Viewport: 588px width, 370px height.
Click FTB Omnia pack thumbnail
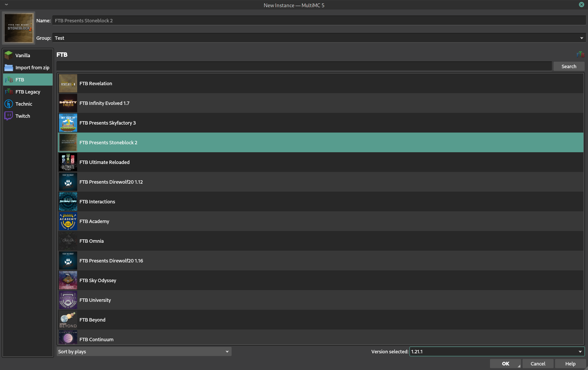click(x=68, y=241)
